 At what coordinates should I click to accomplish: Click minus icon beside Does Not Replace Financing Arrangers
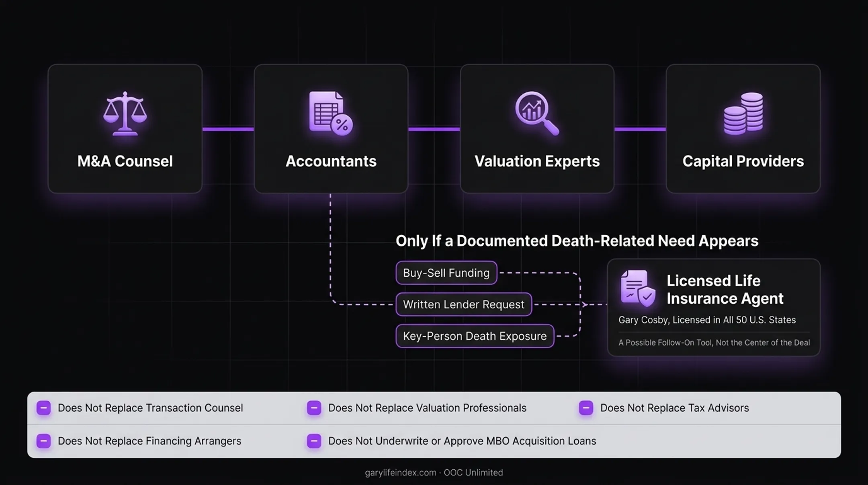coord(44,441)
